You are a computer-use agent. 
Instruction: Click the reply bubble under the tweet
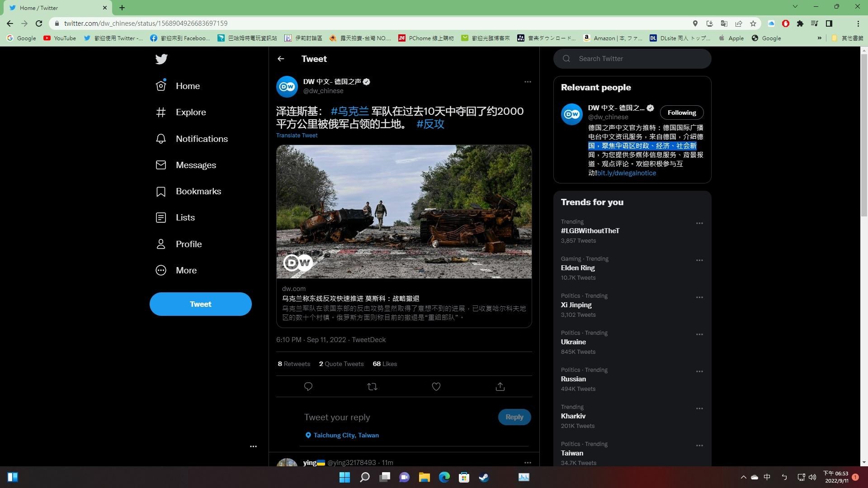pyautogui.click(x=308, y=386)
